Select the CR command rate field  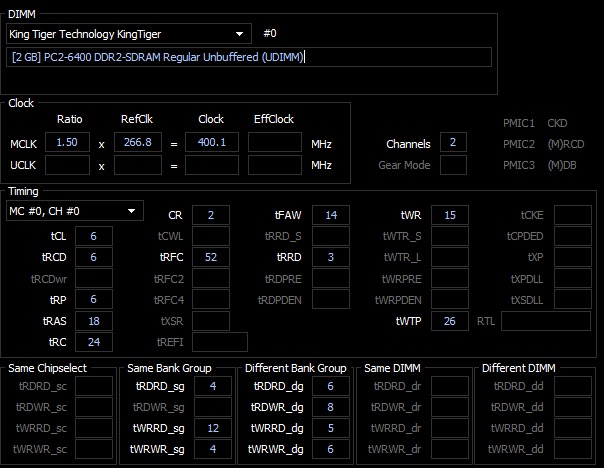tap(211, 215)
